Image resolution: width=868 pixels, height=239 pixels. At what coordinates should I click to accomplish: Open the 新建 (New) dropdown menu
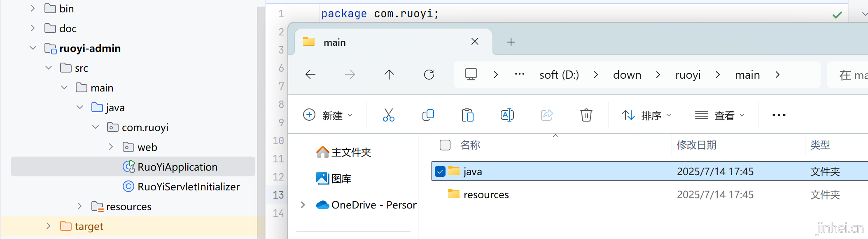pyautogui.click(x=328, y=115)
